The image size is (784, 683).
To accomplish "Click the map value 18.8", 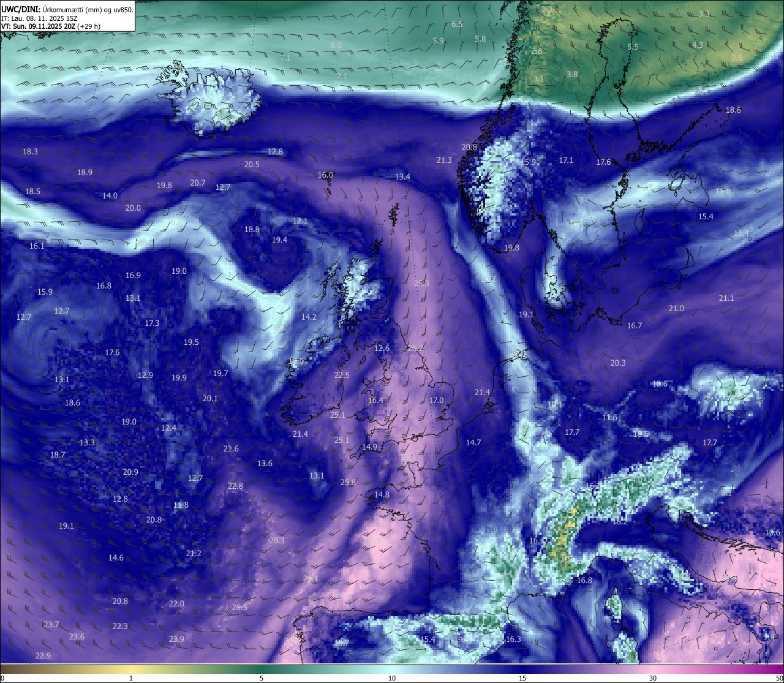I will tap(252, 230).
